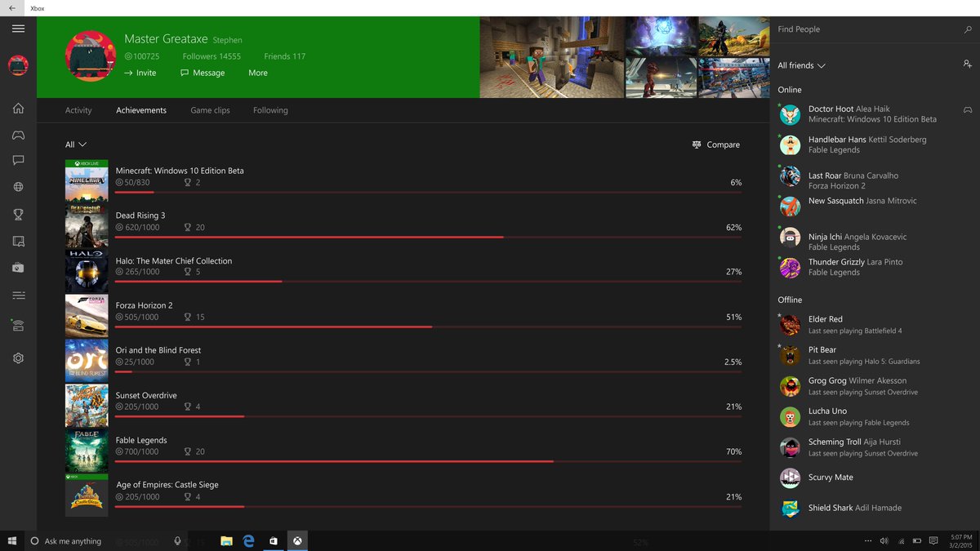Open File Explorer in taskbar
This screenshot has width=980, height=551.
[226, 540]
